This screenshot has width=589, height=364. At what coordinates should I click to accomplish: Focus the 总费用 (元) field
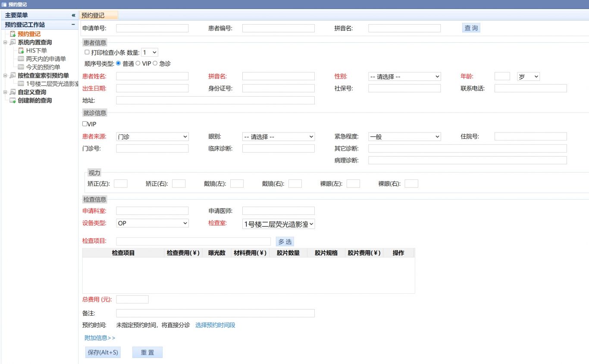point(132,299)
